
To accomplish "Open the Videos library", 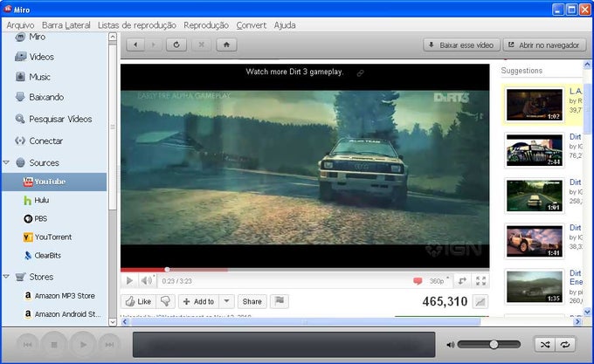I will tap(34, 57).
